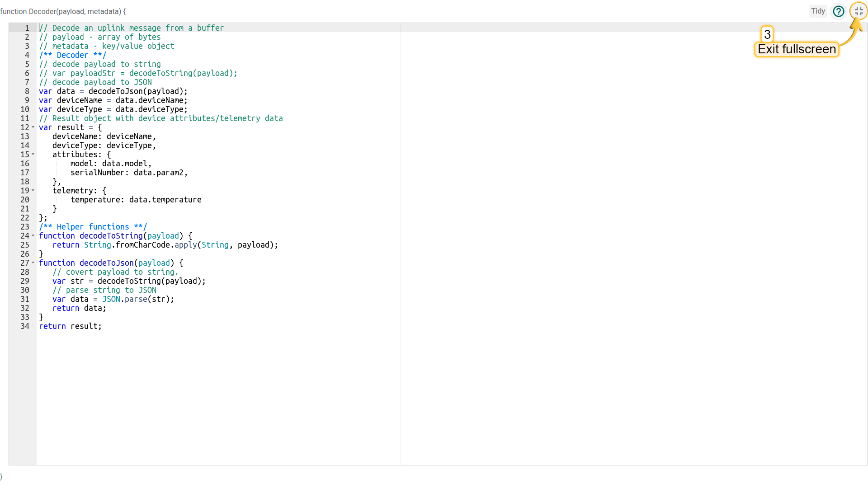Click the 'temperature: data.temperature' line

click(x=136, y=200)
